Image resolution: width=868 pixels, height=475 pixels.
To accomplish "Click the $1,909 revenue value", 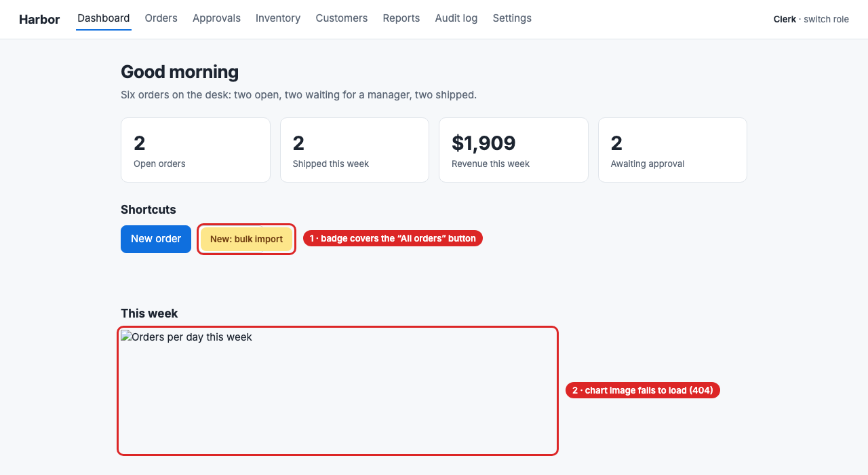I will click(484, 143).
